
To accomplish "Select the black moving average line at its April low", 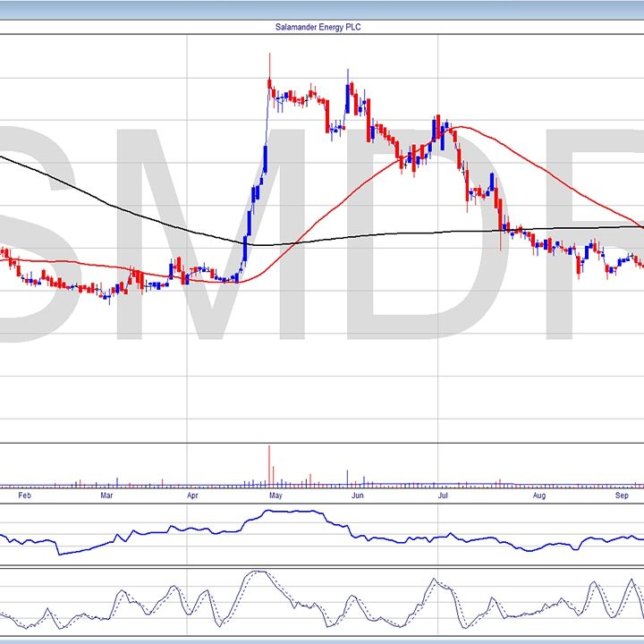I will coord(259,244).
